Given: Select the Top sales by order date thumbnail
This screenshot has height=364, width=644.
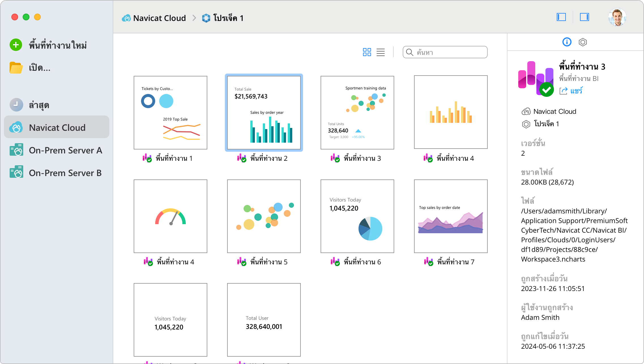Looking at the screenshot, I should coord(451,216).
